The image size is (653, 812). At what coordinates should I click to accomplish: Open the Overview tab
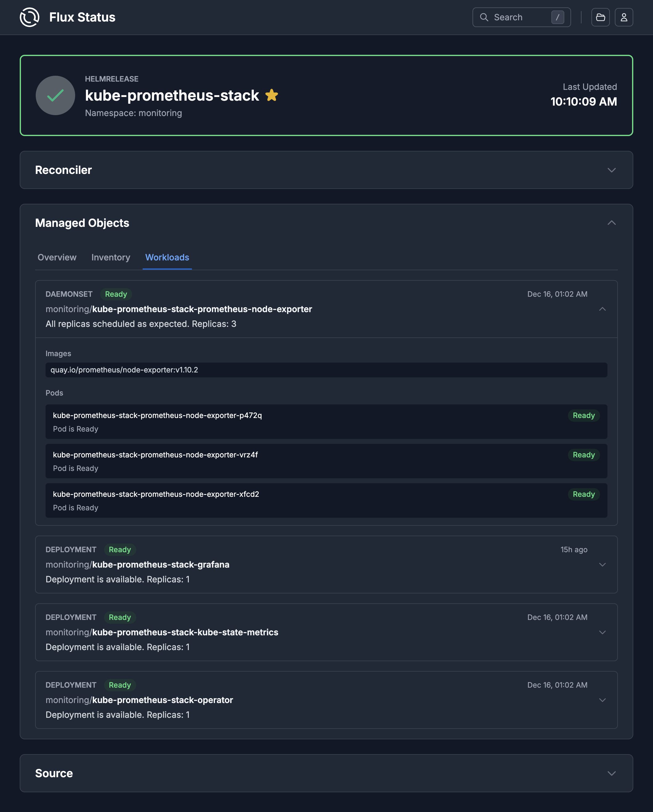tap(57, 257)
